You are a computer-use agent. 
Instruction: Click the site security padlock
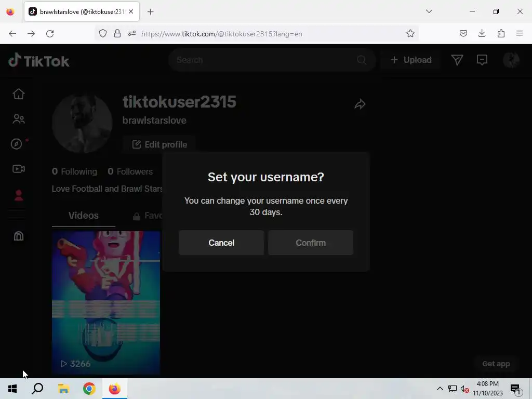pos(117,33)
